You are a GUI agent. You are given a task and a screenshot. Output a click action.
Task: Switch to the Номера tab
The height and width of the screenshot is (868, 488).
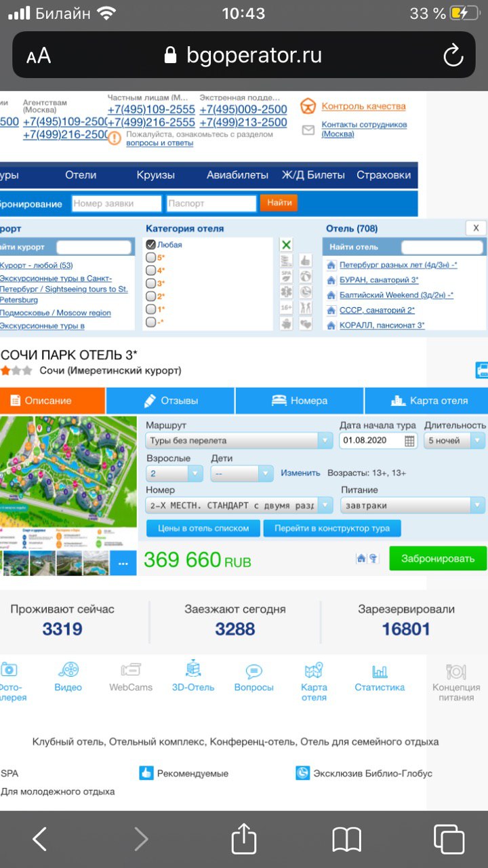tap(300, 401)
